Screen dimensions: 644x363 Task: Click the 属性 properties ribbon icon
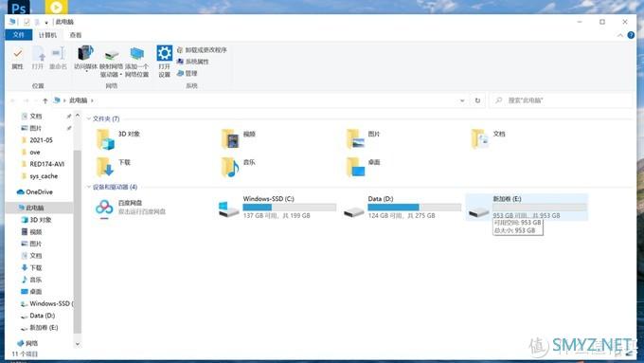17,59
